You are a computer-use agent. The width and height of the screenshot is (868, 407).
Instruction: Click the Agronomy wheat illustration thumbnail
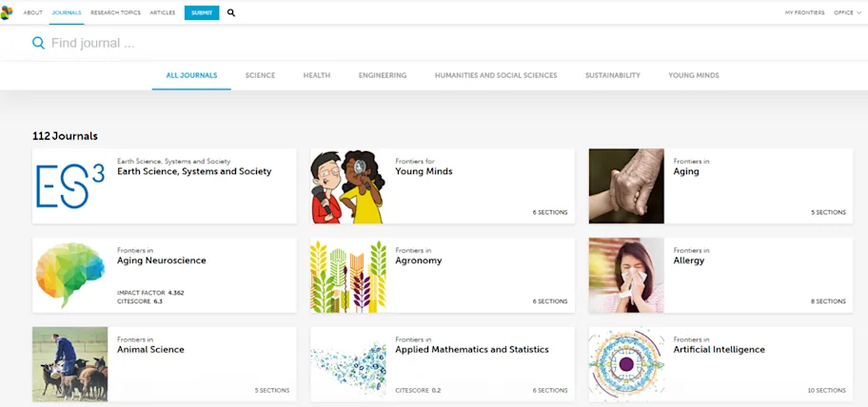pyautogui.click(x=348, y=276)
